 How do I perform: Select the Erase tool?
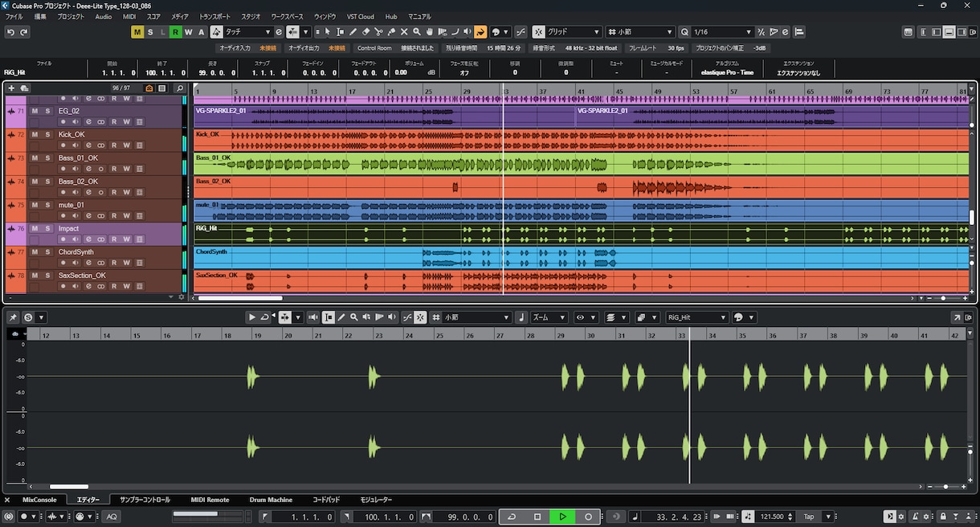pos(366,31)
